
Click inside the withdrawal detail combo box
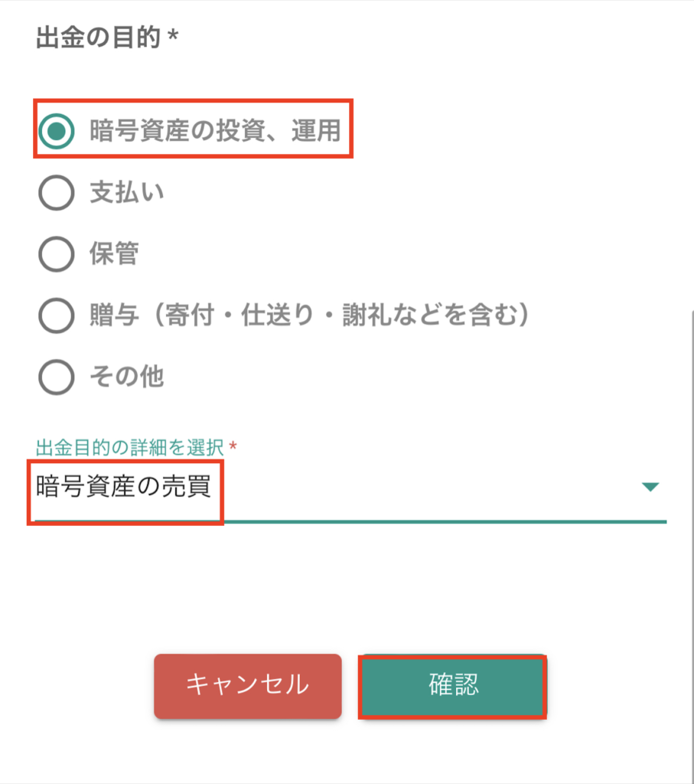point(344,485)
